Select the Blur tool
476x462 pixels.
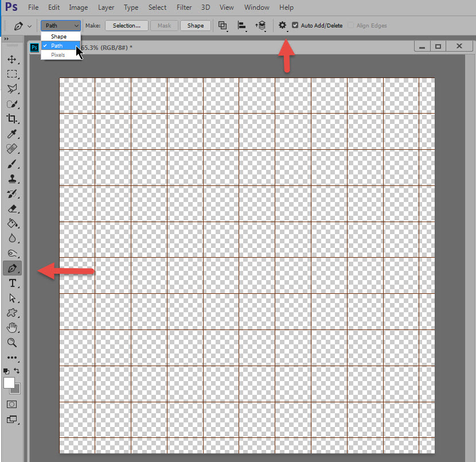click(x=12, y=238)
